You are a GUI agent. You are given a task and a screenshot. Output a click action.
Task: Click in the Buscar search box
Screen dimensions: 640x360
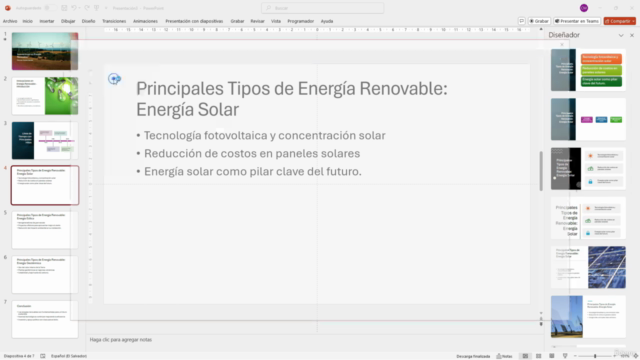[x=322, y=8]
